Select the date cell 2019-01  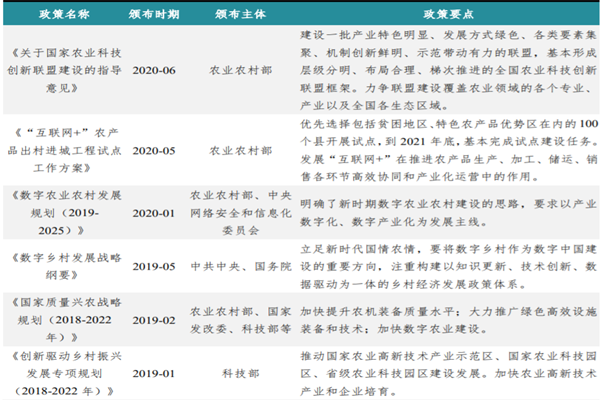point(154,374)
